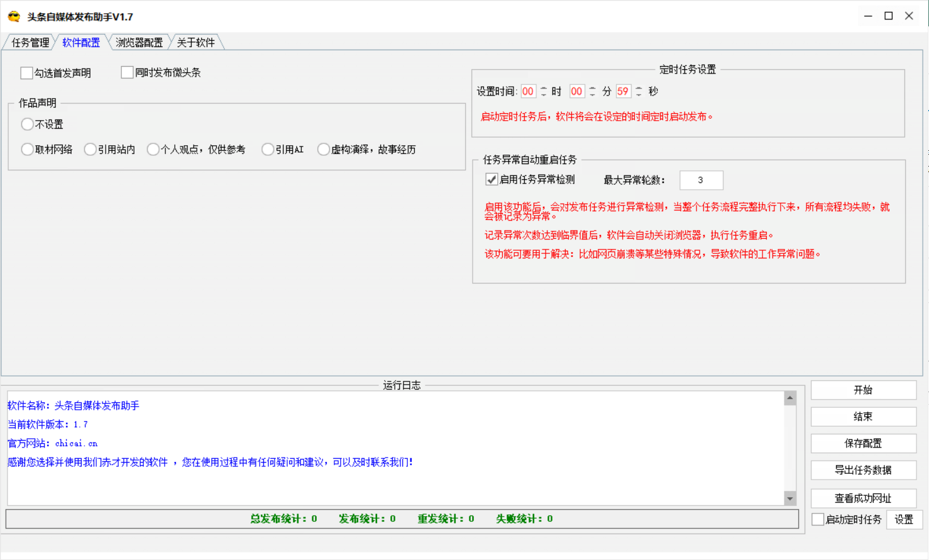Switch to the 关于软件 tab
Screen dimensions: 929x560
point(195,42)
